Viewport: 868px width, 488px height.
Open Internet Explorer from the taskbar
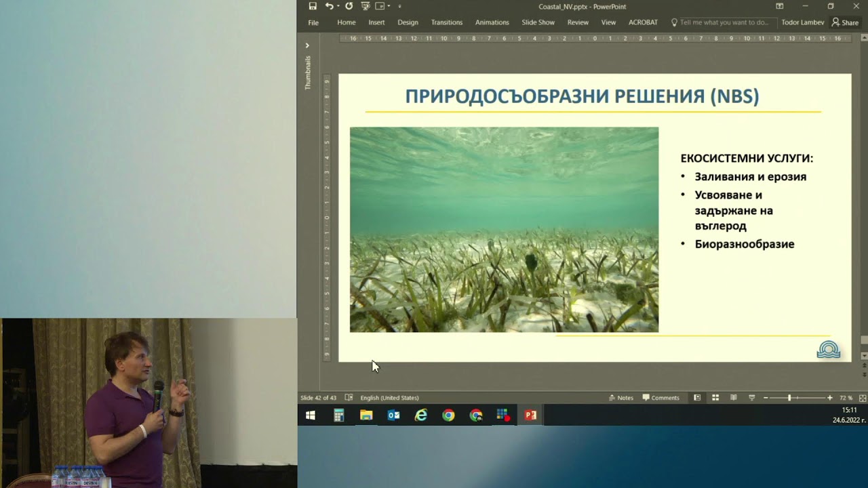[421, 415]
